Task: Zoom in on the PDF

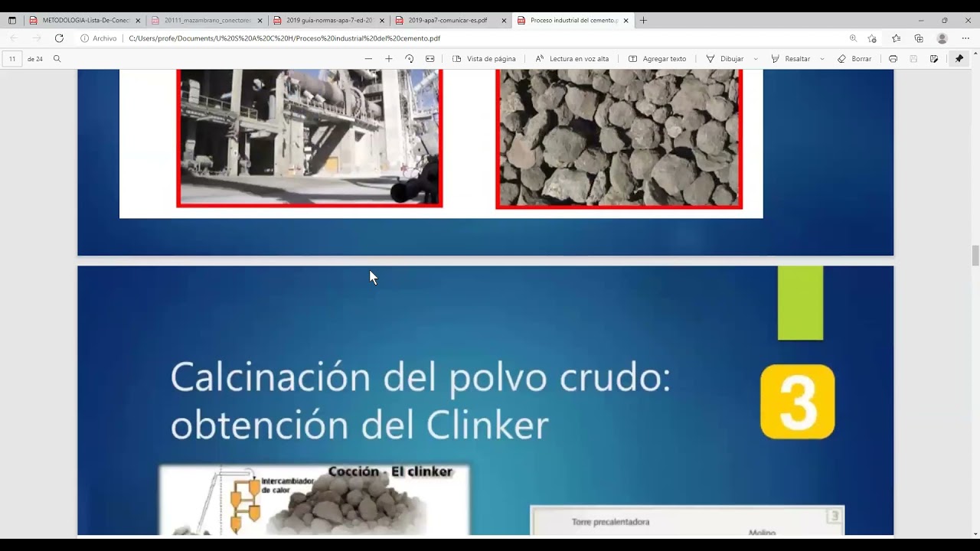Action: pos(389,59)
